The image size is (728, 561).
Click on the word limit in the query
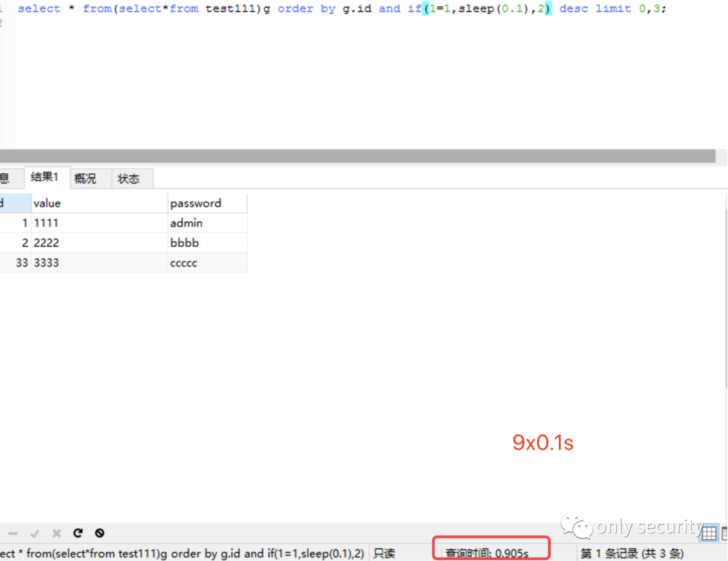(x=613, y=8)
